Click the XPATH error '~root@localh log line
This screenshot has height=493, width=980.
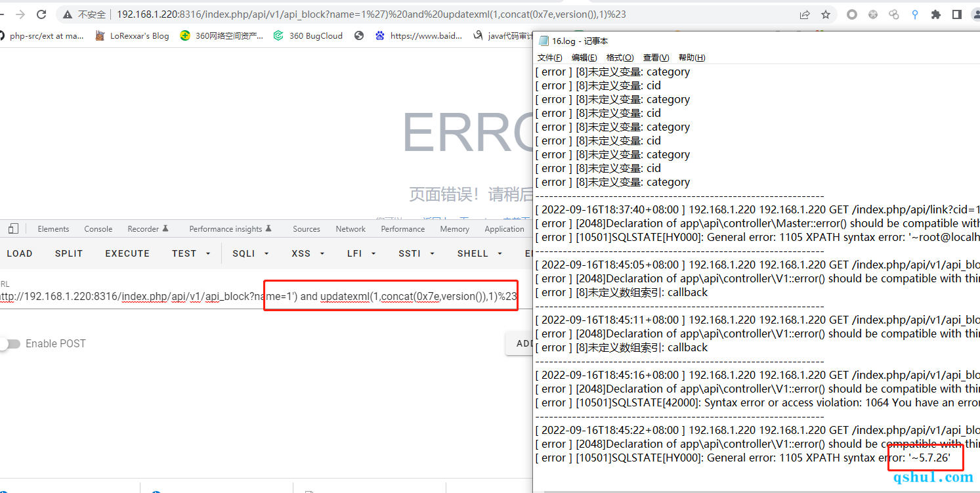757,238
